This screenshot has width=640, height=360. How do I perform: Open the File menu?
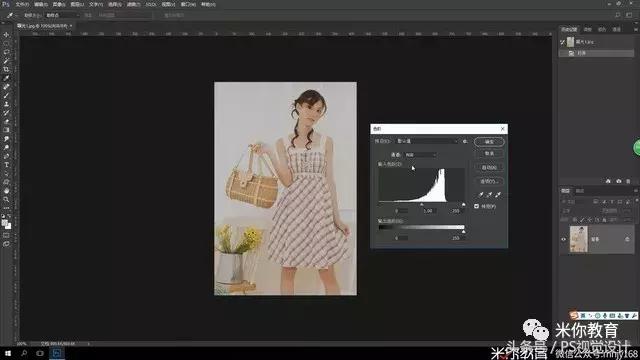[x=22, y=4]
